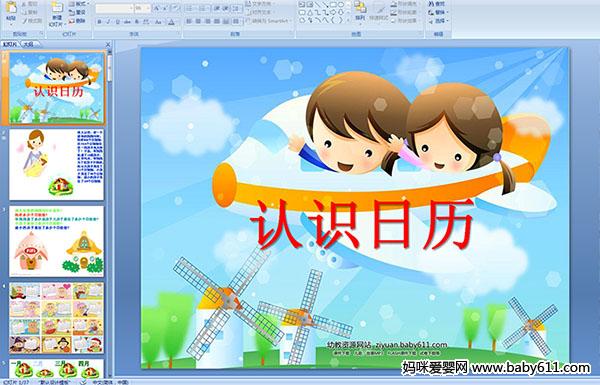Toggle Bold formatting
Image resolution: width=600 pixels, height=385 pixels.
tap(99, 22)
